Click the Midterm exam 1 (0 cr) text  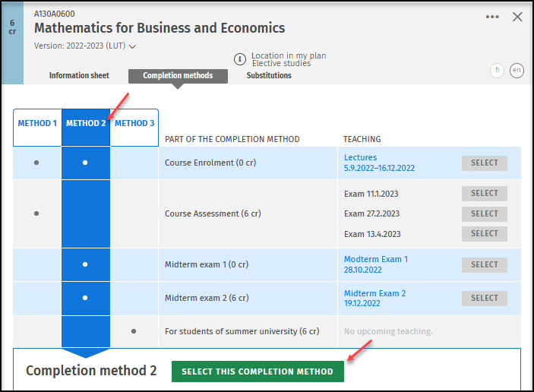click(207, 264)
